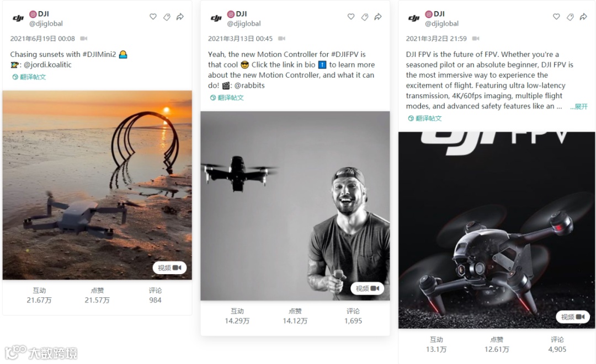Click heart icon on Motion Controller post
The width and height of the screenshot is (596, 364).
pyautogui.click(x=351, y=17)
